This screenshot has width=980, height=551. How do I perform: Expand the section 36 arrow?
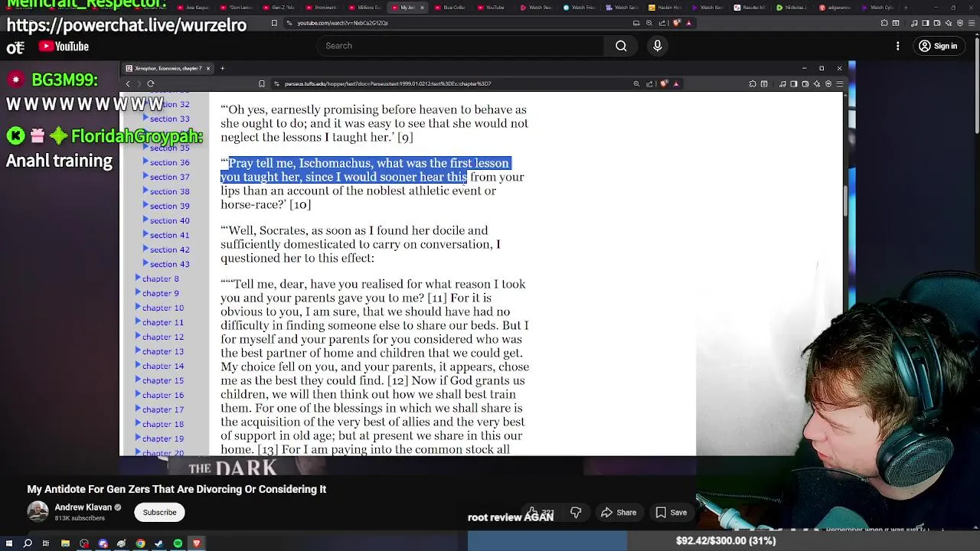point(145,161)
